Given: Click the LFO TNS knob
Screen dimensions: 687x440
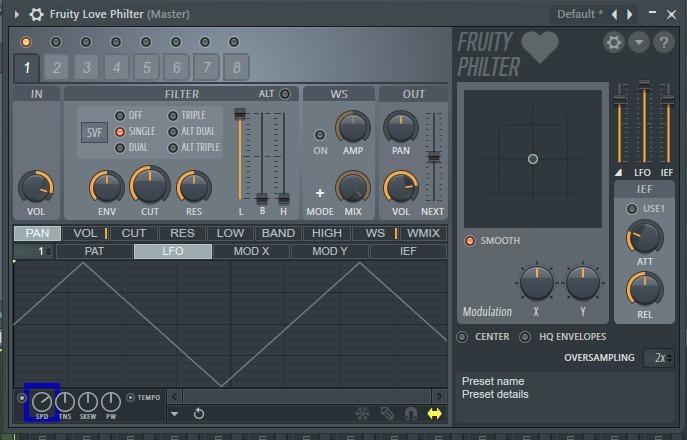Looking at the screenshot, I should [65, 402].
